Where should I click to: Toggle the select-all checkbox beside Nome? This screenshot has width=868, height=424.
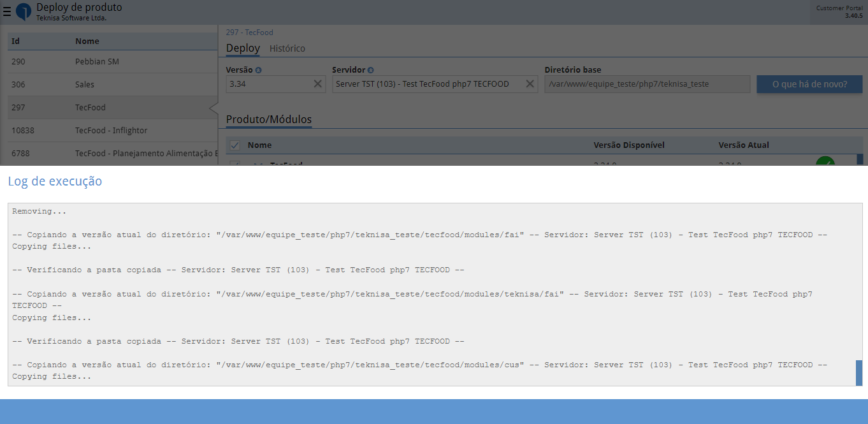click(x=235, y=145)
